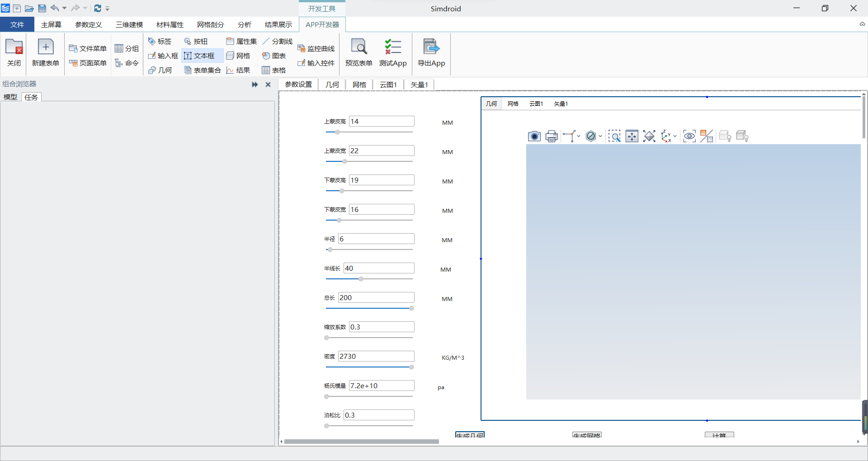
Task: Insert a 属性集 property set
Action: point(241,41)
